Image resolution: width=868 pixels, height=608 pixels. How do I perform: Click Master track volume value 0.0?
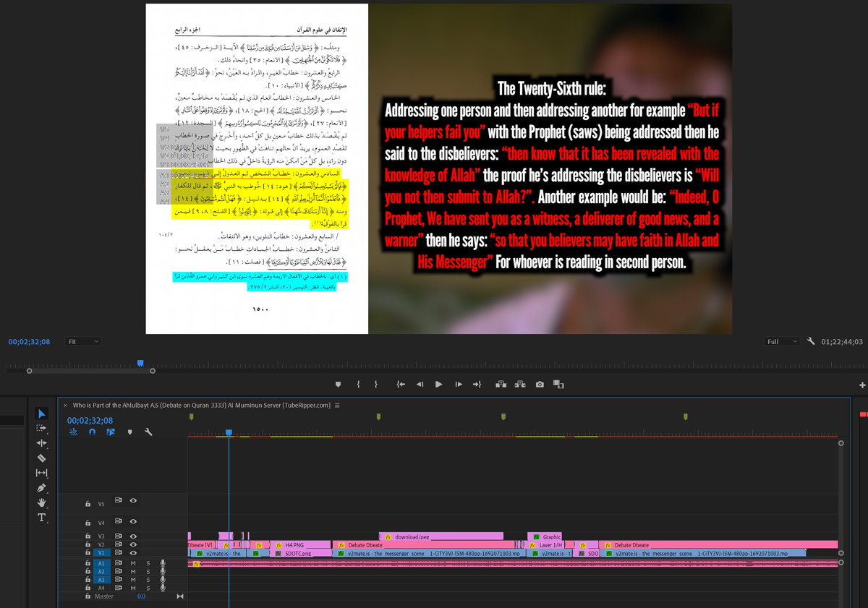point(141,596)
